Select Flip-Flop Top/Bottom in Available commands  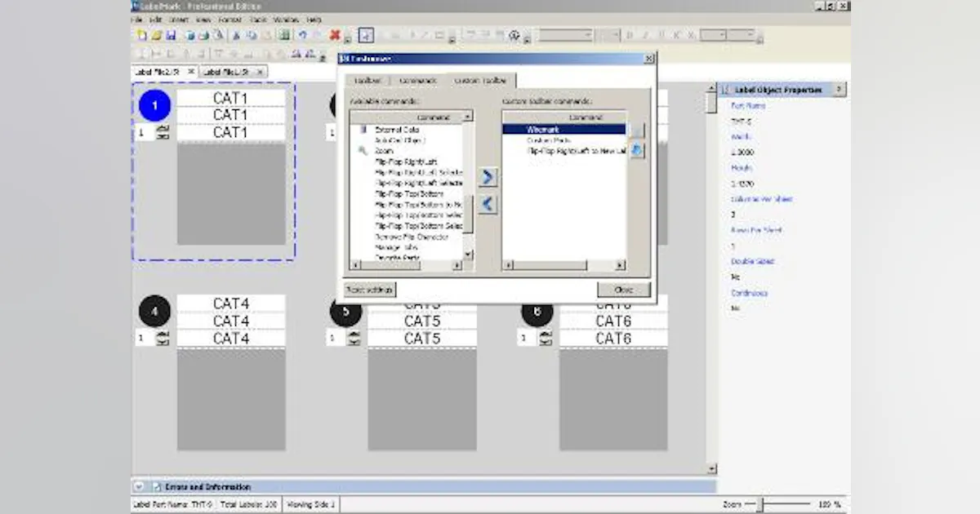click(409, 193)
